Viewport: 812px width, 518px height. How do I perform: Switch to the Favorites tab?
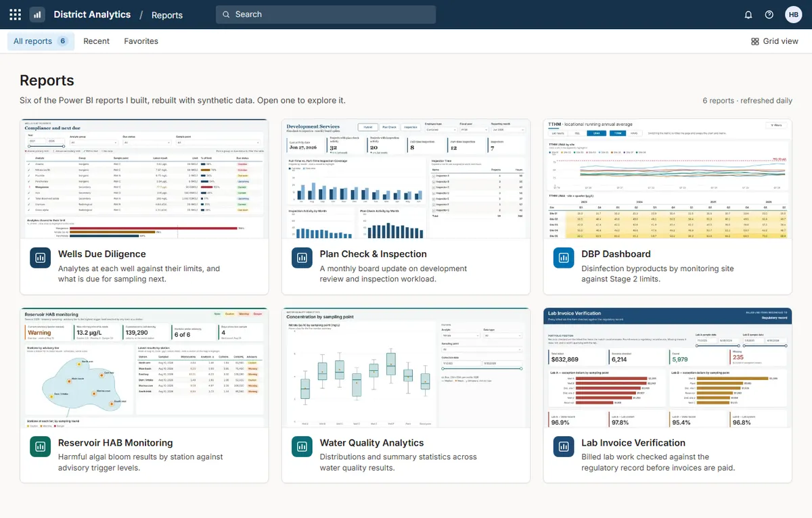[x=141, y=41]
